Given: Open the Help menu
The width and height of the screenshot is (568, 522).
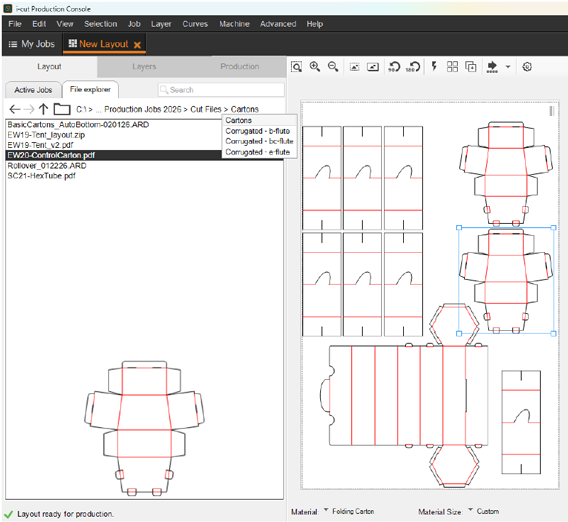Looking at the screenshot, I should tap(314, 24).
